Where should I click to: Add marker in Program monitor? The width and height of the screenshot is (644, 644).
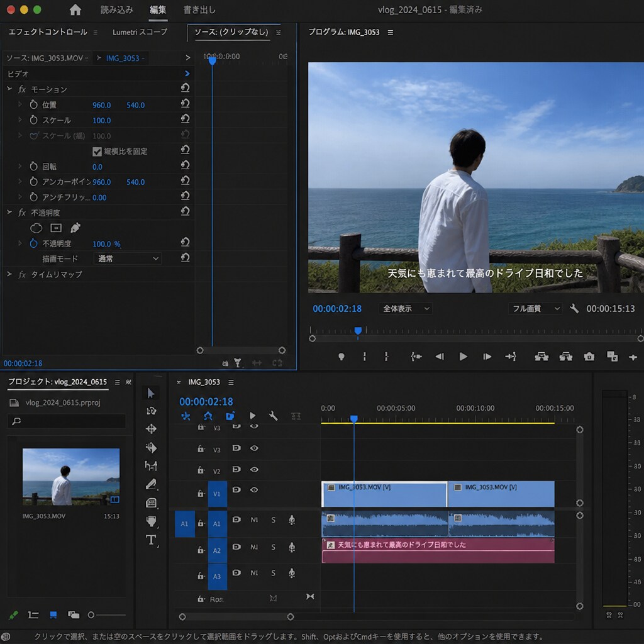tap(341, 357)
